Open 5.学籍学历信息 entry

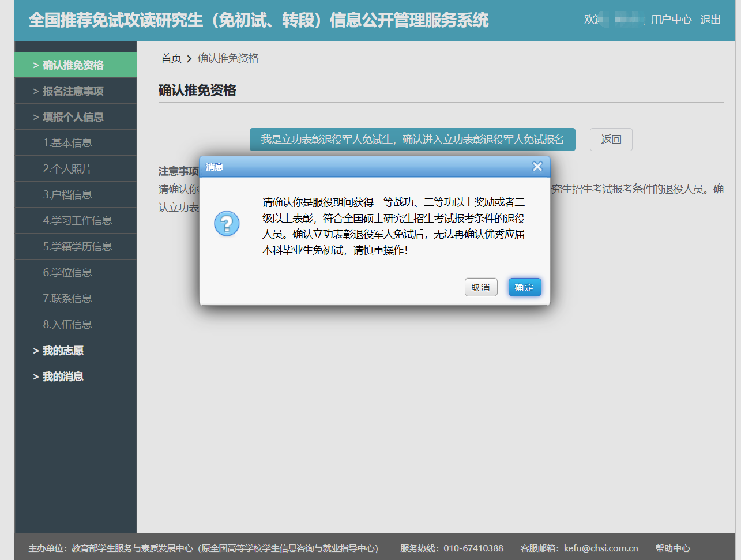coord(77,247)
